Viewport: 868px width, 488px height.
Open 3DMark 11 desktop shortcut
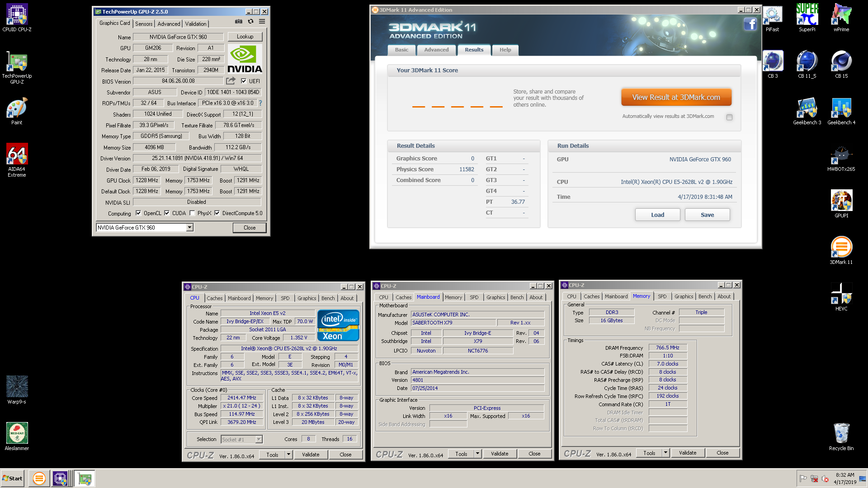841,250
